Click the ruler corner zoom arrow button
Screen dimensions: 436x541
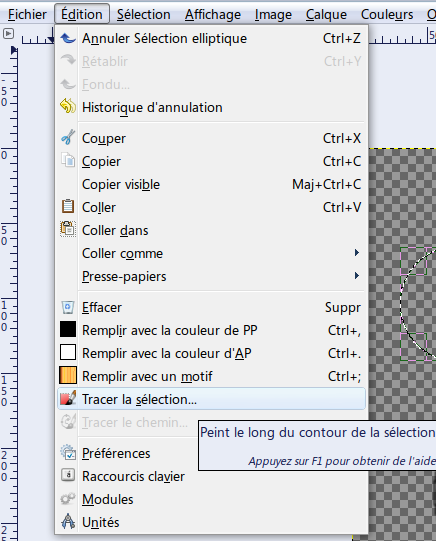8,34
